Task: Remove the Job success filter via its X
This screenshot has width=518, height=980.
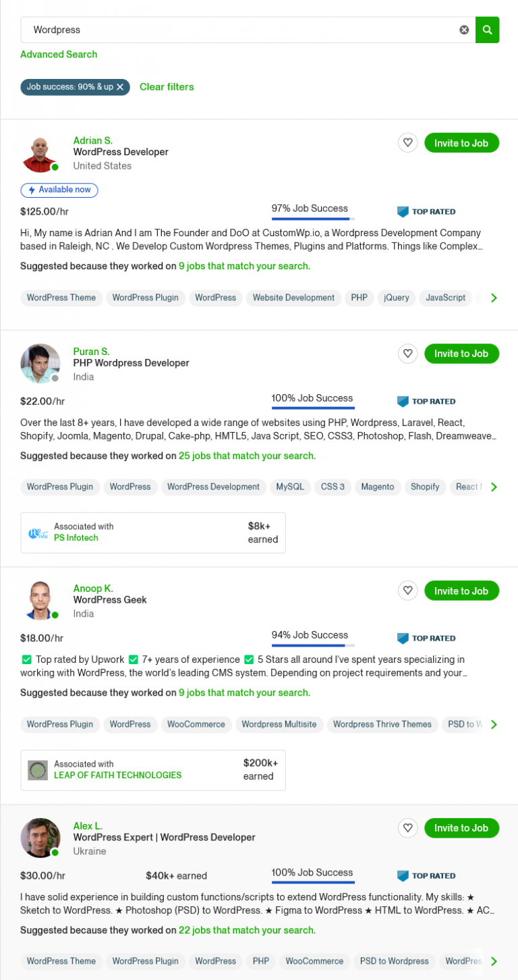Action: pos(120,87)
